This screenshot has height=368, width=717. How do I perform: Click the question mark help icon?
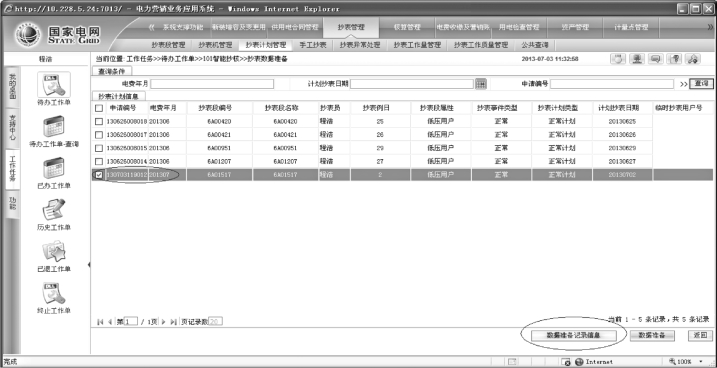click(x=674, y=59)
